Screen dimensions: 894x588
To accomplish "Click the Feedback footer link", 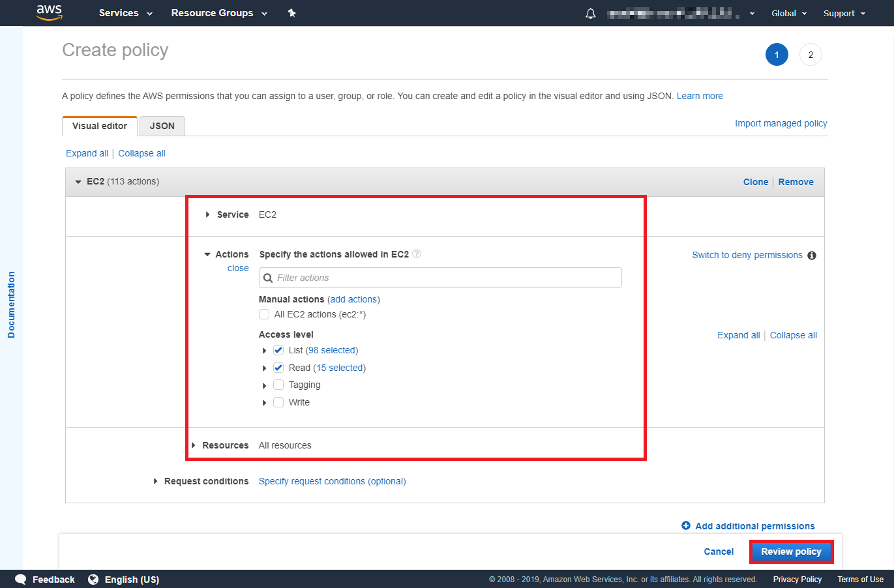I will [53, 580].
